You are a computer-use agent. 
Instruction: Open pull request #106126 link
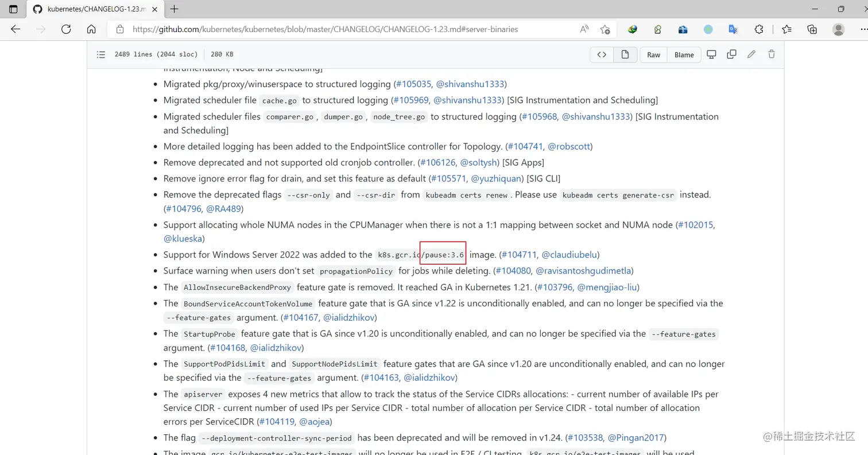438,162
